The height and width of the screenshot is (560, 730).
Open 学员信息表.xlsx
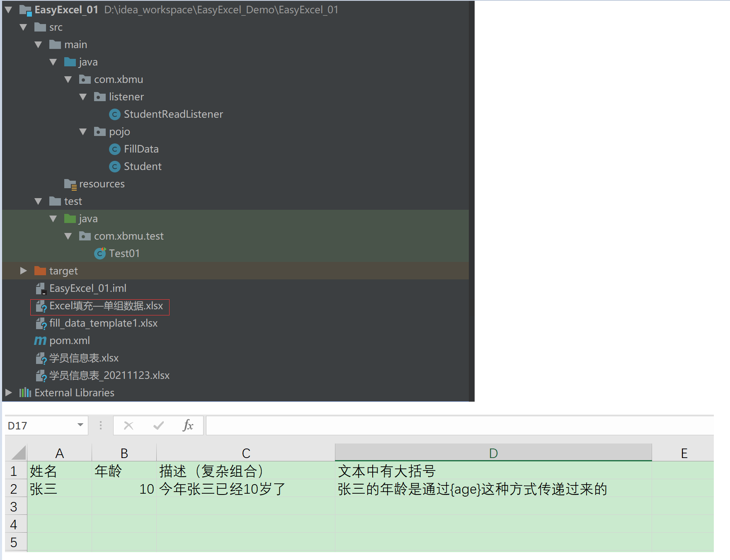tap(84, 358)
